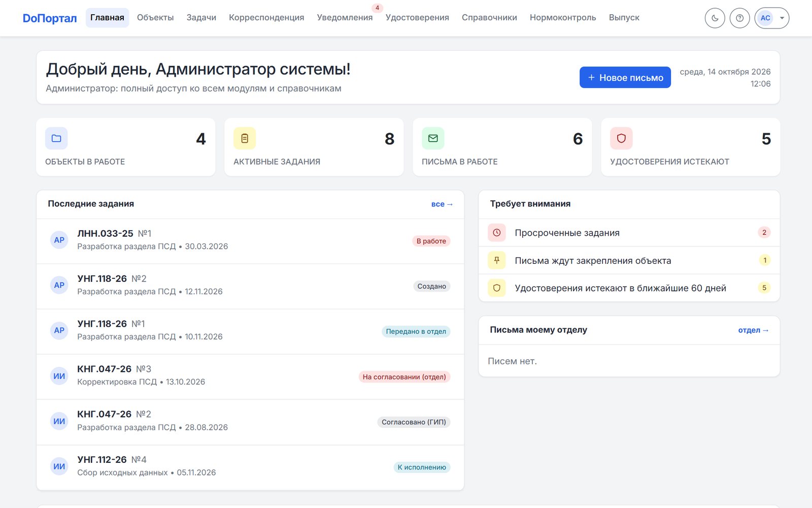This screenshot has width=812, height=508.
Task: Click the AP avatar for ЛНН.033-25 №1
Action: [x=59, y=240]
